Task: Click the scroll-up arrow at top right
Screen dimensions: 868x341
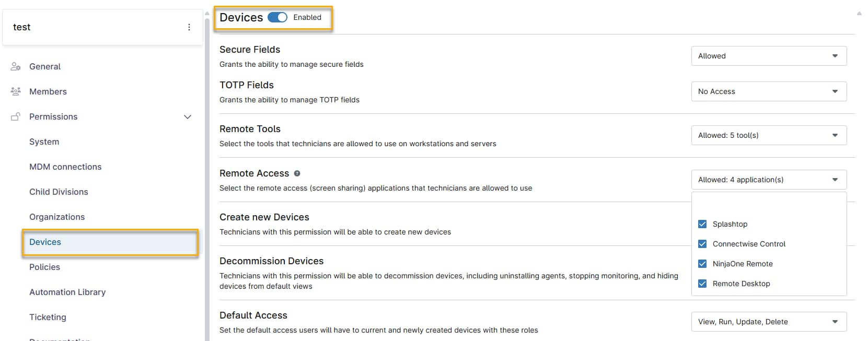Action: click(x=859, y=14)
